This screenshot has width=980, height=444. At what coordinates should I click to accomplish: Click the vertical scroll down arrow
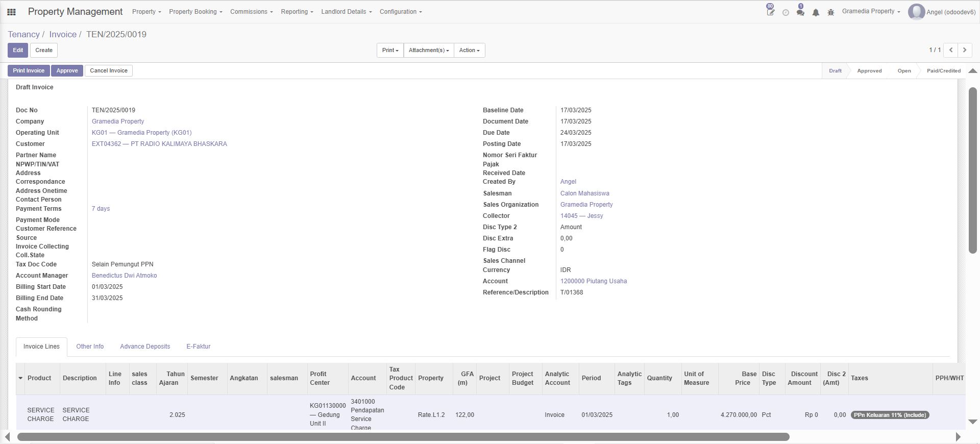[x=973, y=422]
